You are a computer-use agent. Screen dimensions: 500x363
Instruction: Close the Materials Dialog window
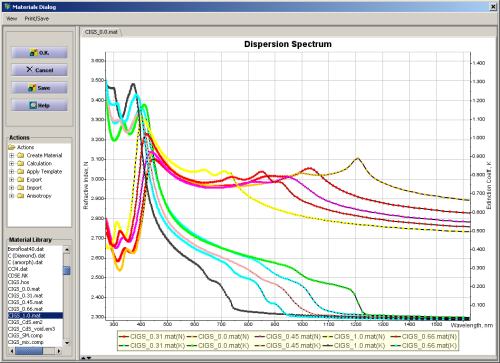click(493, 7)
